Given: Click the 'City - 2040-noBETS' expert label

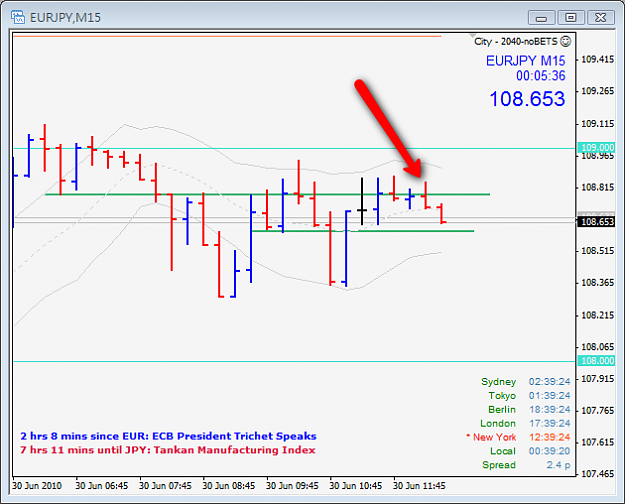Looking at the screenshot, I should 516,41.
